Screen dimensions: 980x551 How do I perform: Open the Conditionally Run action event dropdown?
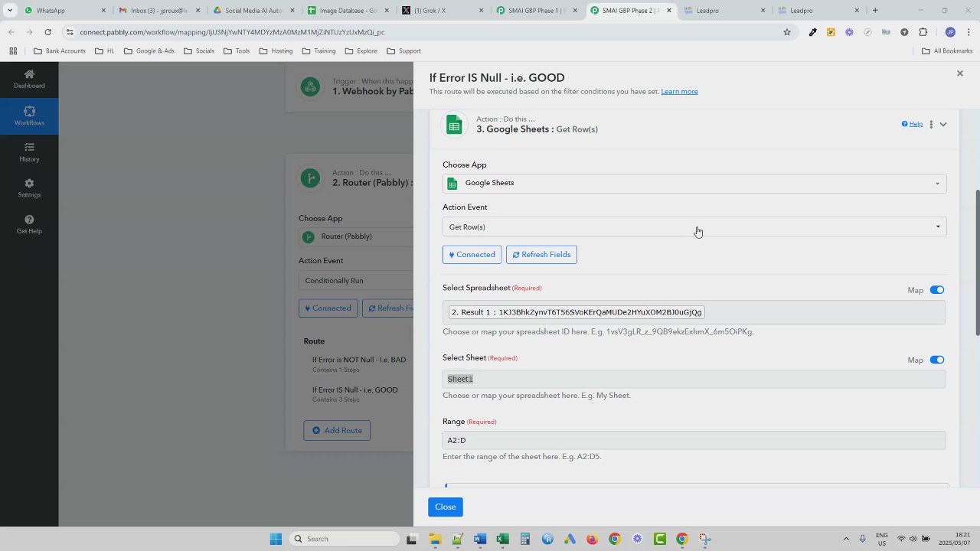click(x=356, y=281)
